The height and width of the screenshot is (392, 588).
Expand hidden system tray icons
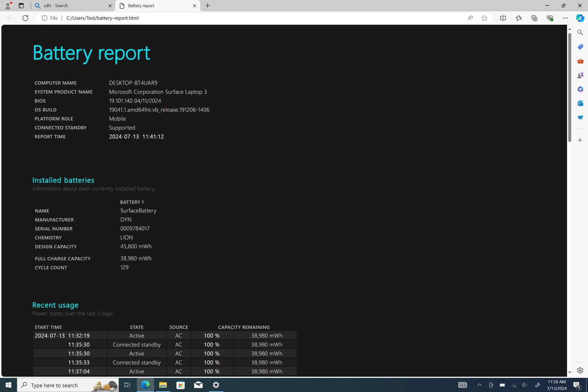pos(479,385)
